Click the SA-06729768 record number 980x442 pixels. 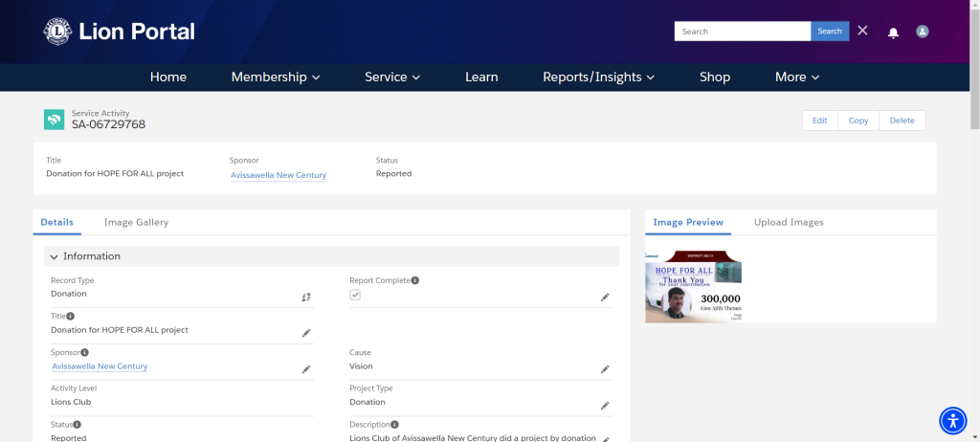(x=108, y=124)
